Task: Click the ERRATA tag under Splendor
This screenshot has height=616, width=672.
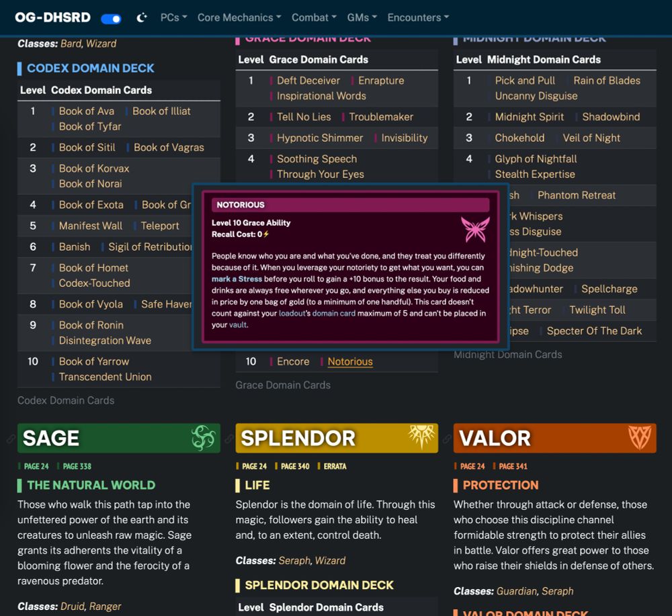Action: tap(335, 466)
